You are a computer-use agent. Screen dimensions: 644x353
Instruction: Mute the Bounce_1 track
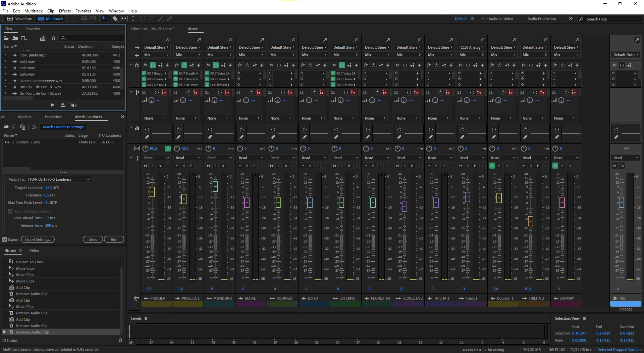click(x=492, y=166)
